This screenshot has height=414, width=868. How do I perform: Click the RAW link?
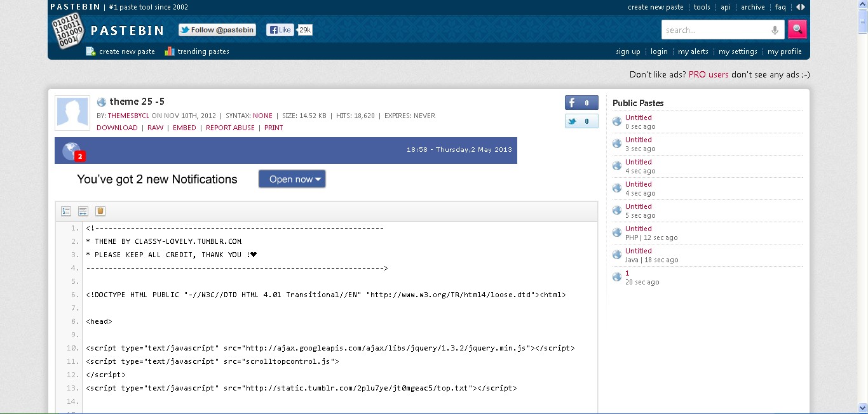tap(155, 128)
